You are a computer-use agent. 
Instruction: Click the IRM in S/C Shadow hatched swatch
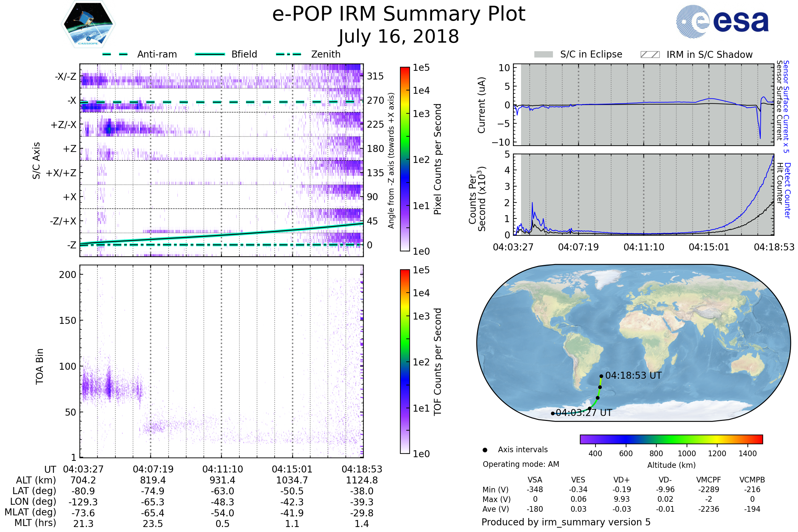pyautogui.click(x=650, y=55)
